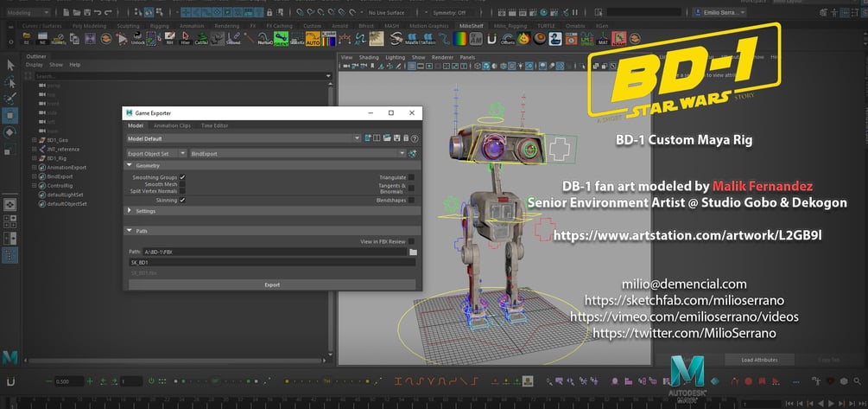Click the Others shelf icon
Screen dimensions: 868x409
(x=508, y=38)
